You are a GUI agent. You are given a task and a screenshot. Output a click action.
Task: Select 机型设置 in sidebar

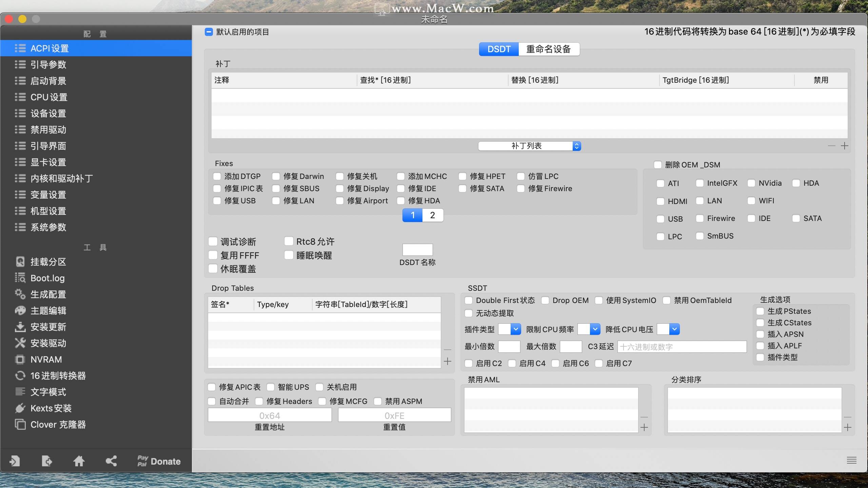[x=96, y=211]
